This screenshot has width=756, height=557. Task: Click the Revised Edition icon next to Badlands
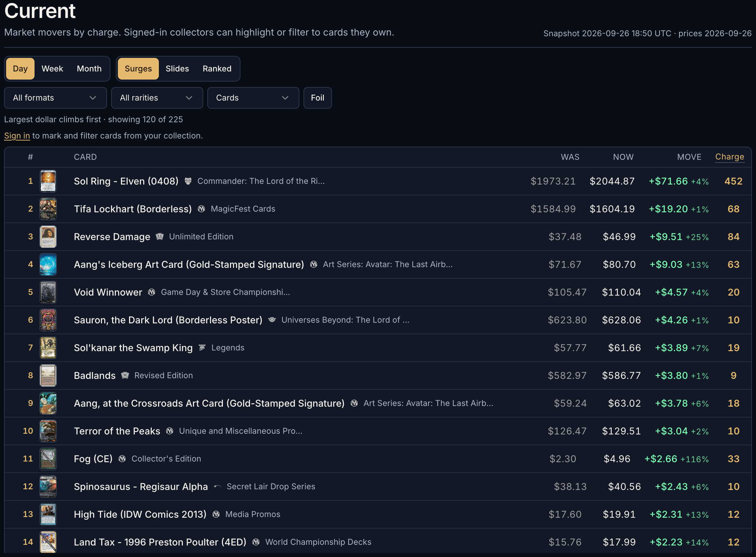pos(125,376)
